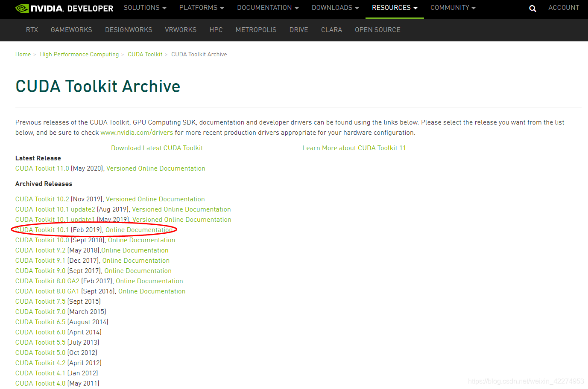Open Online Documentation for CUDA 8.0 GA1

click(x=152, y=291)
